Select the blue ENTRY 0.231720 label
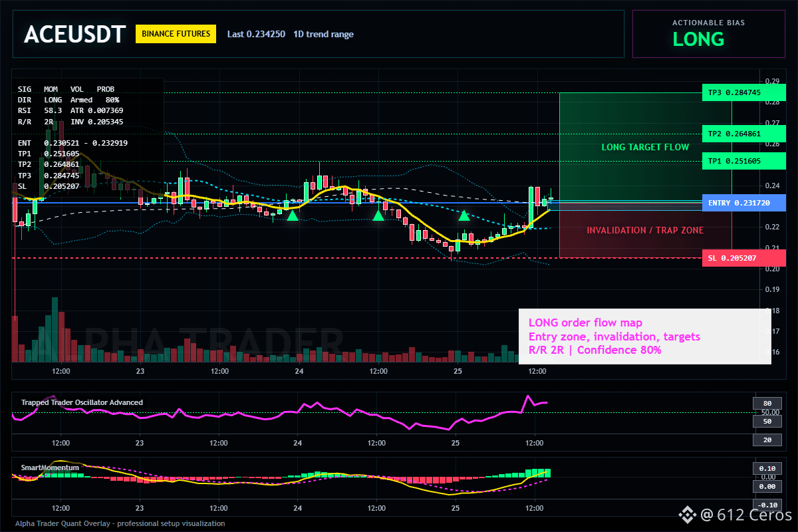The width and height of the screenshot is (798, 532). click(743, 203)
